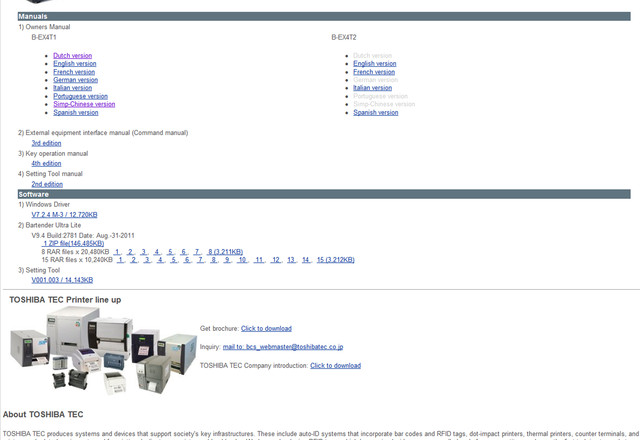The width and height of the screenshot is (640, 440).
Task: Click the greyed-out B-EX4T2 Dutch version text
Action: pos(372,56)
